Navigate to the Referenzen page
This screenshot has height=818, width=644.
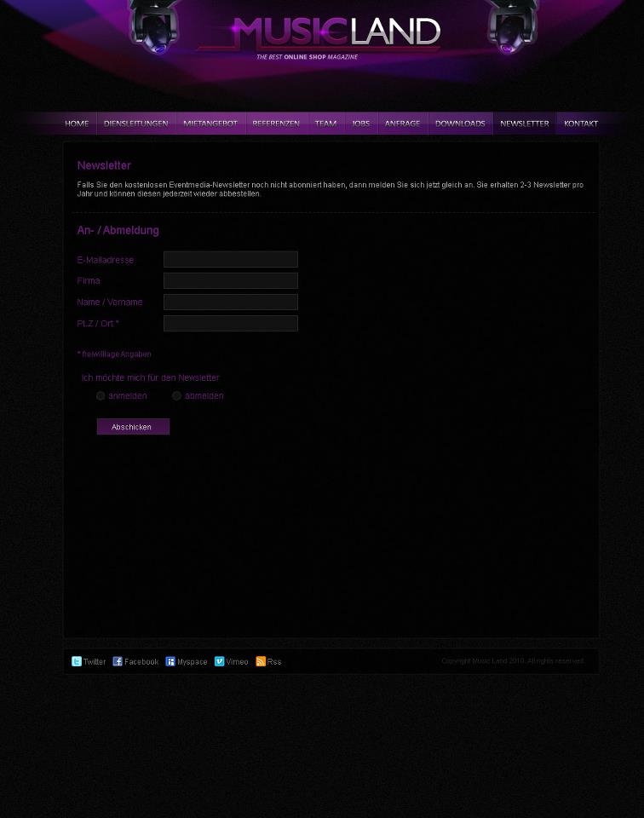(x=276, y=124)
